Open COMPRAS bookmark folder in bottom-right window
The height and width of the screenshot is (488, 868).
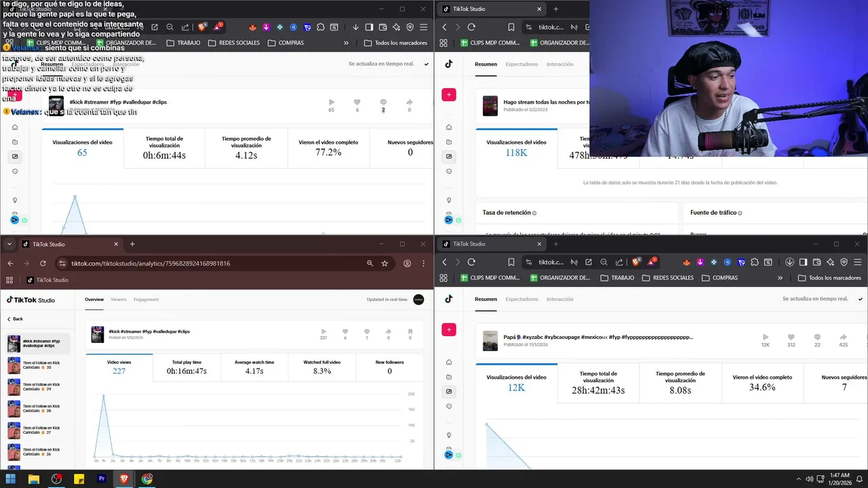(x=719, y=278)
